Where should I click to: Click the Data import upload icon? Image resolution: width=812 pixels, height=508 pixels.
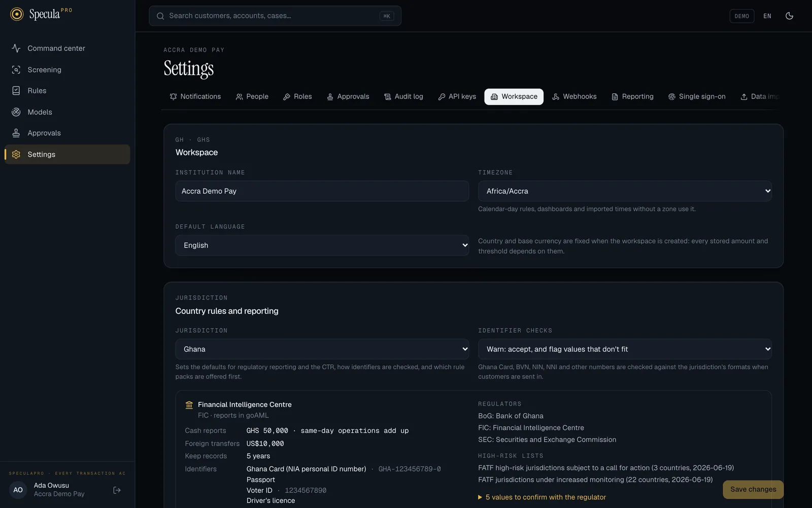(744, 97)
